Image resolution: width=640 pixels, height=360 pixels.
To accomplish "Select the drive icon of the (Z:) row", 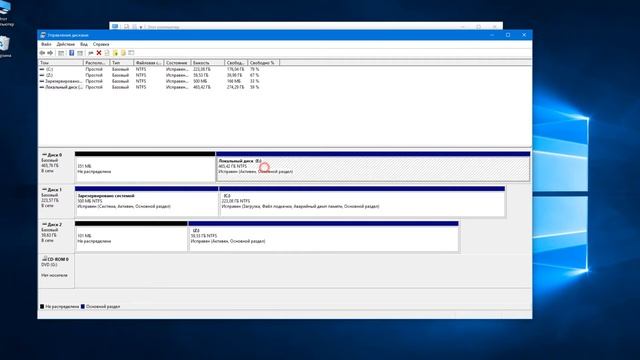I will click(x=42, y=76).
